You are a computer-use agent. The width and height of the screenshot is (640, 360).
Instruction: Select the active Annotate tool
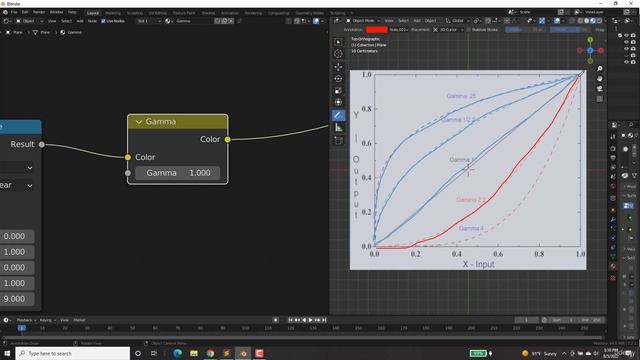[x=338, y=116]
